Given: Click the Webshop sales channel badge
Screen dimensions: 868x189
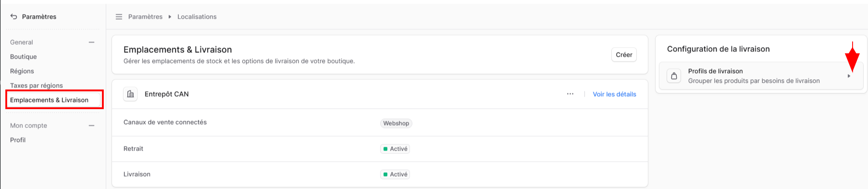Looking at the screenshot, I should [x=396, y=123].
